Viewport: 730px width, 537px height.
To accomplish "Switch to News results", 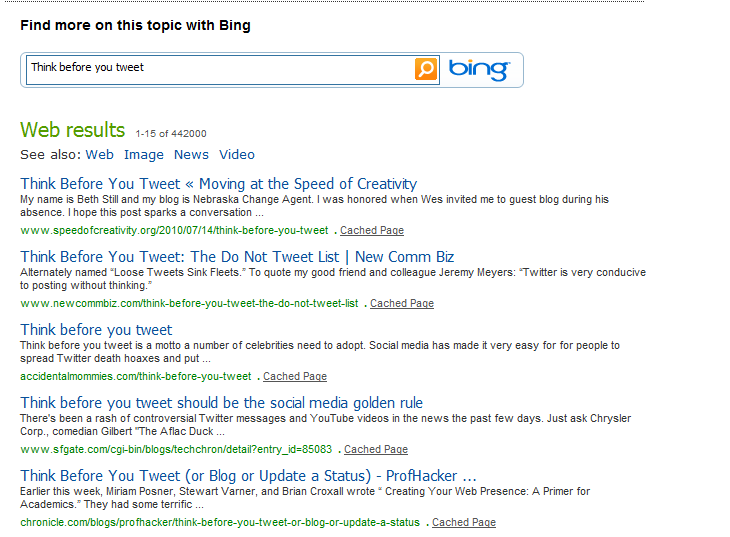I will [x=191, y=155].
